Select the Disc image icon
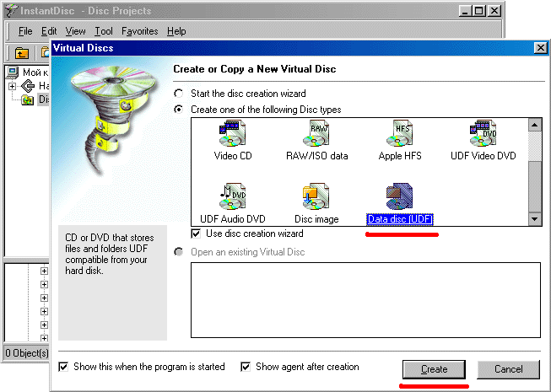Screen dimensions: 551x392 click(x=316, y=196)
